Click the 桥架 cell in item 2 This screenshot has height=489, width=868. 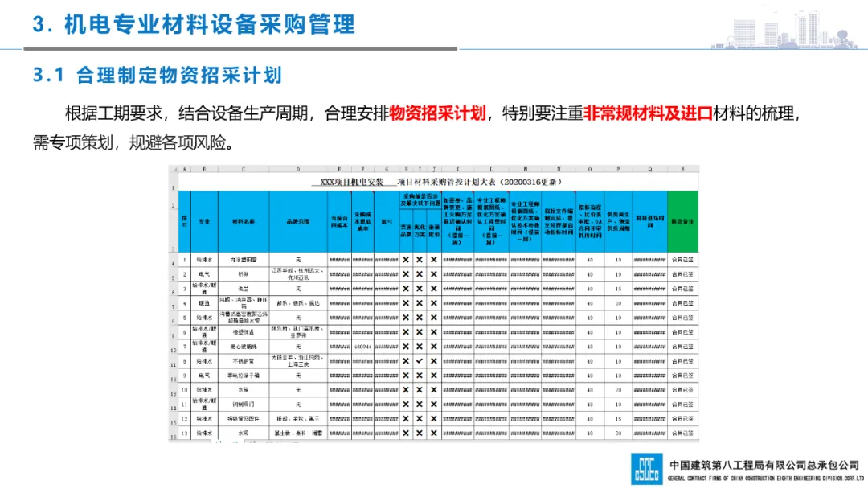244,274
